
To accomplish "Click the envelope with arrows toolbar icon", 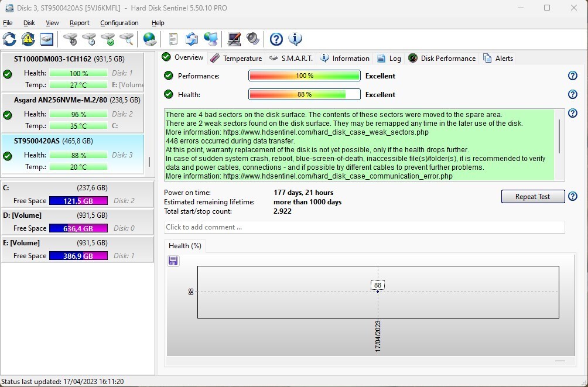I will pyautogui.click(x=192, y=39).
